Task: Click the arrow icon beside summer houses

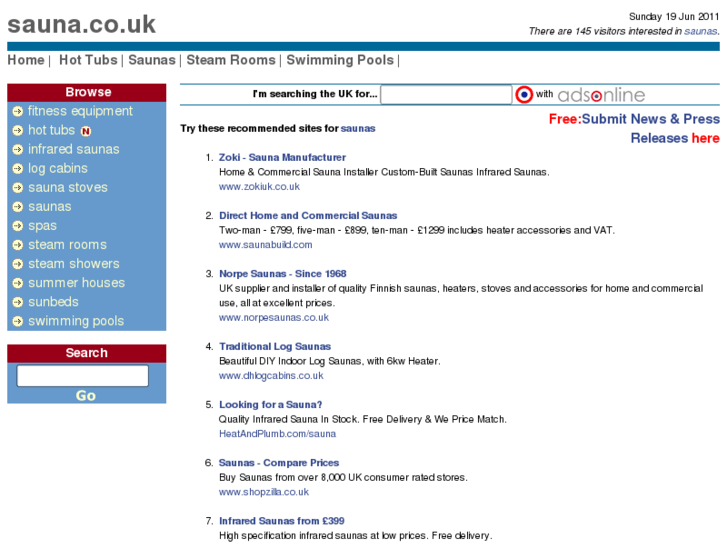Action: click(x=18, y=283)
